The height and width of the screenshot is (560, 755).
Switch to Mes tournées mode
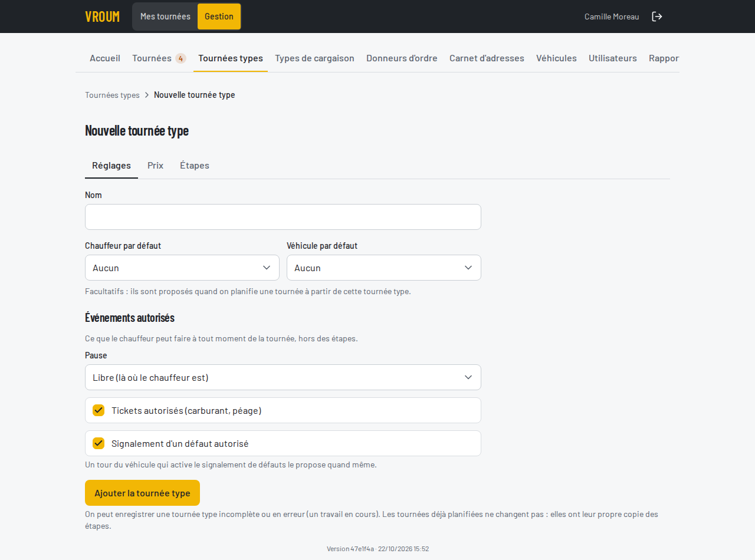[x=165, y=17]
